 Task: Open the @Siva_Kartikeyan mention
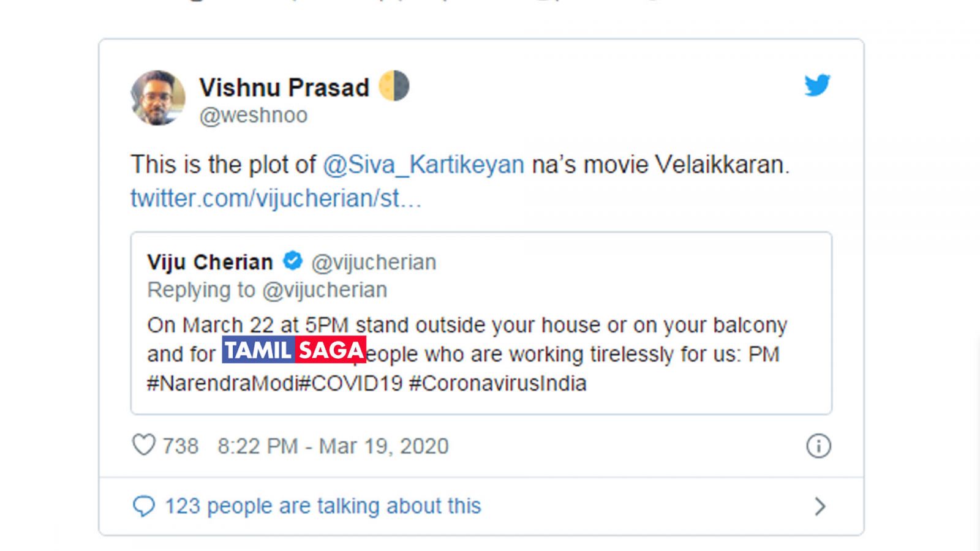click(423, 165)
